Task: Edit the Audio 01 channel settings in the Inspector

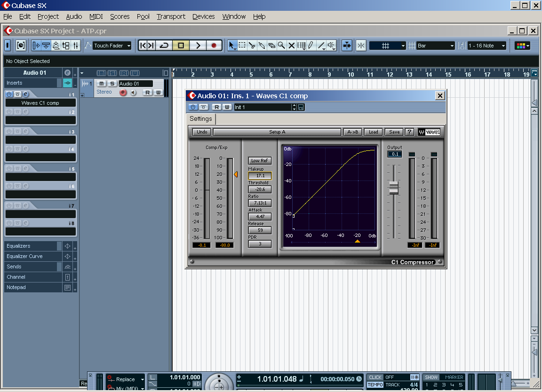Action: 67,73
